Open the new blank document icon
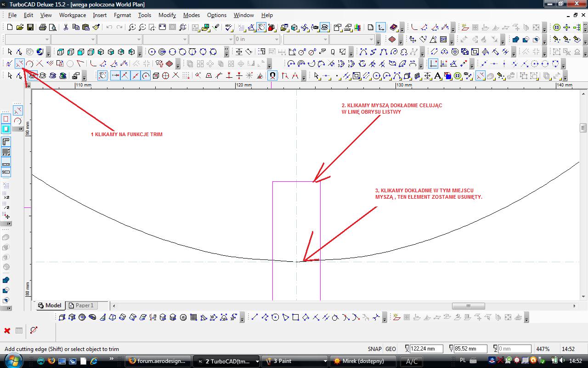 point(10,28)
